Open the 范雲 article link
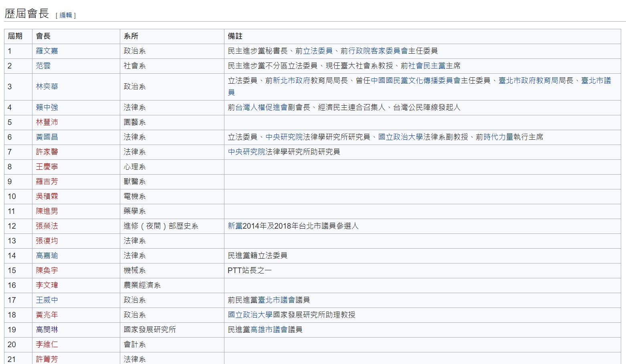This screenshot has height=364, width=626. [x=43, y=66]
